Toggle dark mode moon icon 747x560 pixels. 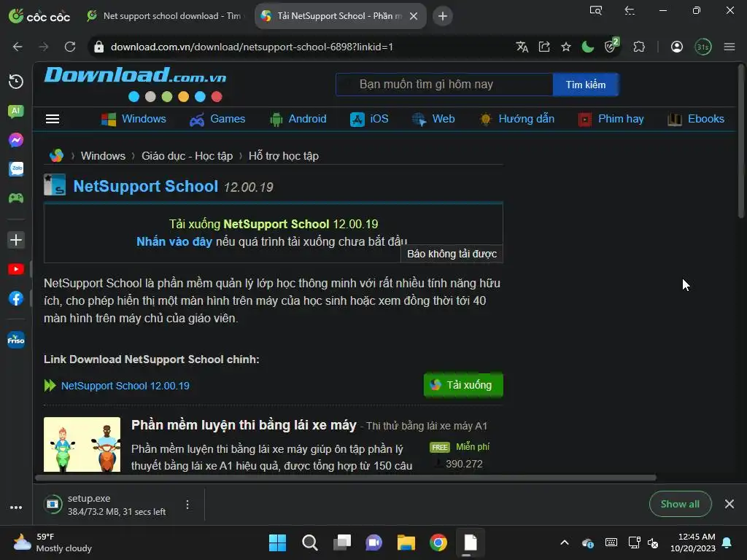[x=588, y=47]
